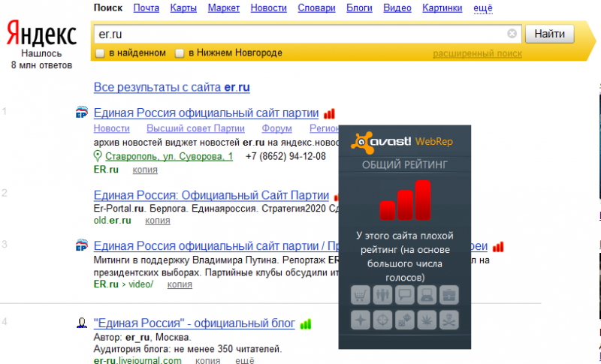Open Картинки in top navigation

point(442,8)
